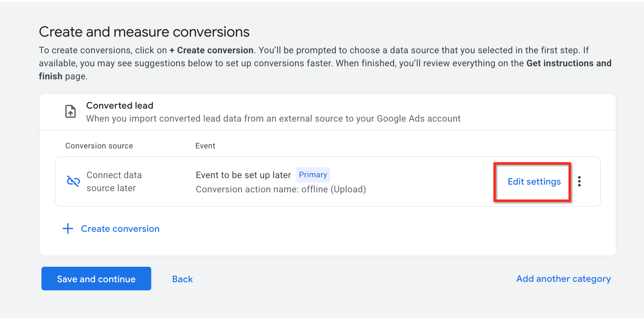644x318 pixels.
Task: Click the bold + Create conversion text in the instructions
Action: pyautogui.click(x=211, y=50)
